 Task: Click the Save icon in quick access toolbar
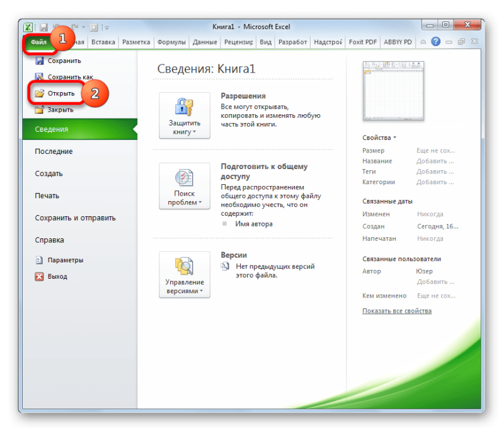click(x=43, y=27)
